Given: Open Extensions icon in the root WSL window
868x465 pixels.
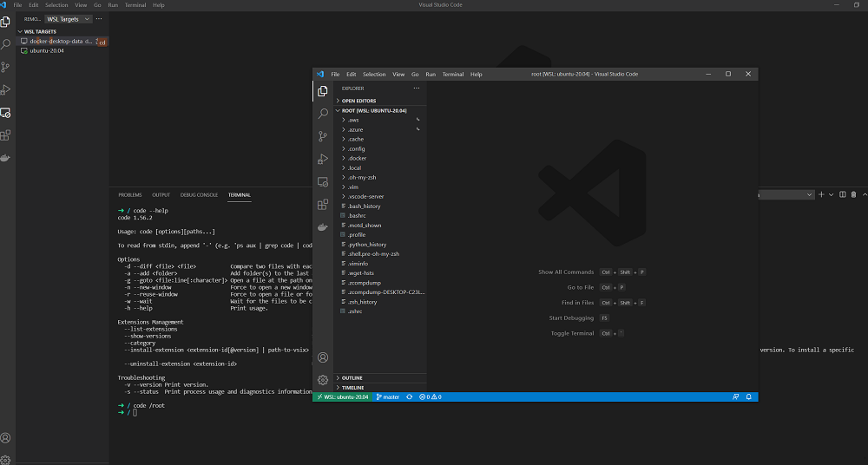Looking at the screenshot, I should pyautogui.click(x=323, y=204).
